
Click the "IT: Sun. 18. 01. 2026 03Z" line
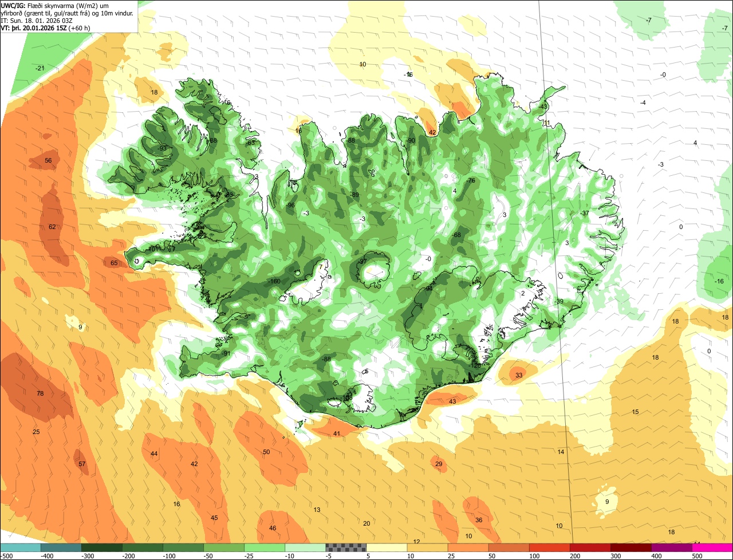[x=38, y=20]
